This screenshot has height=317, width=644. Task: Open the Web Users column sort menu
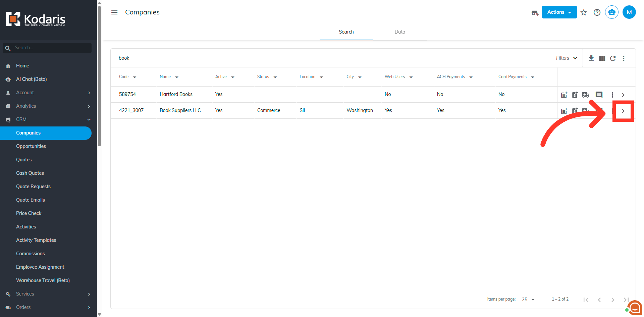411,77
